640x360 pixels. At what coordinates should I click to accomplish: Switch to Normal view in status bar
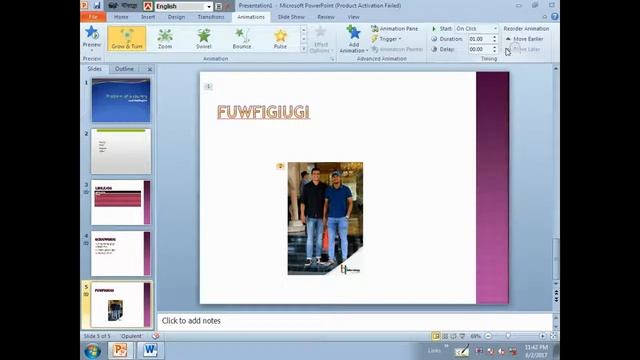(436, 336)
